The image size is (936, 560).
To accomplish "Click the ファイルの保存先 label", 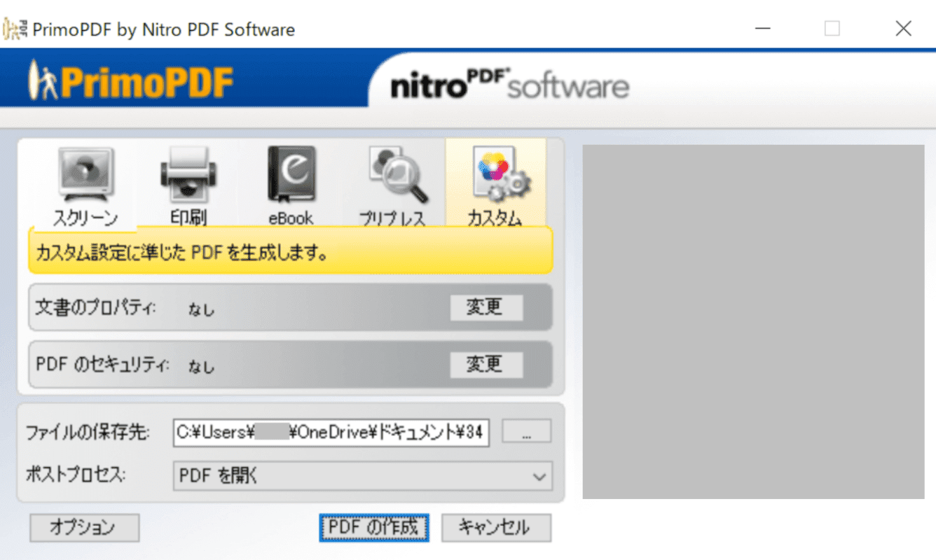I will (x=88, y=433).
